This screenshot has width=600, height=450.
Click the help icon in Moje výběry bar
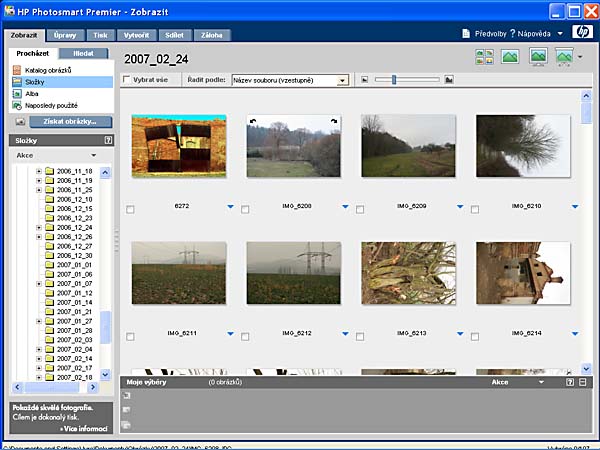click(x=569, y=382)
